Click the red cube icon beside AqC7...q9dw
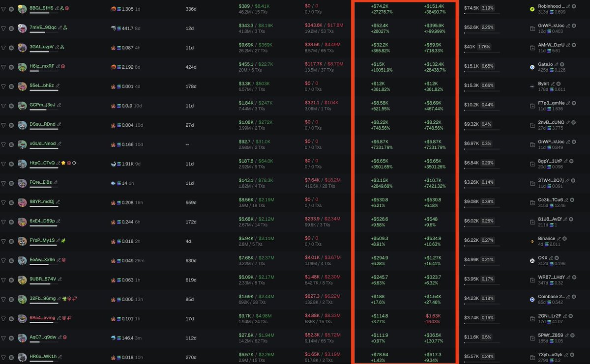 click(x=65, y=337)
